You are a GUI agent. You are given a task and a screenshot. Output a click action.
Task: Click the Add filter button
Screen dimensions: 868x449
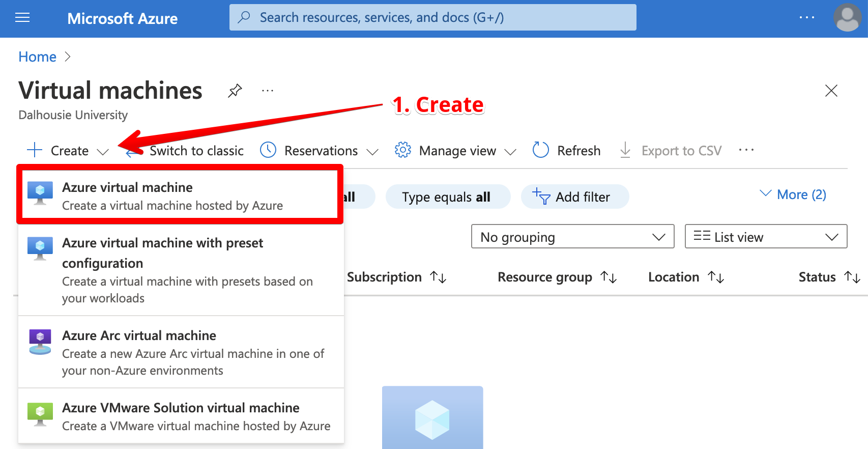574,197
